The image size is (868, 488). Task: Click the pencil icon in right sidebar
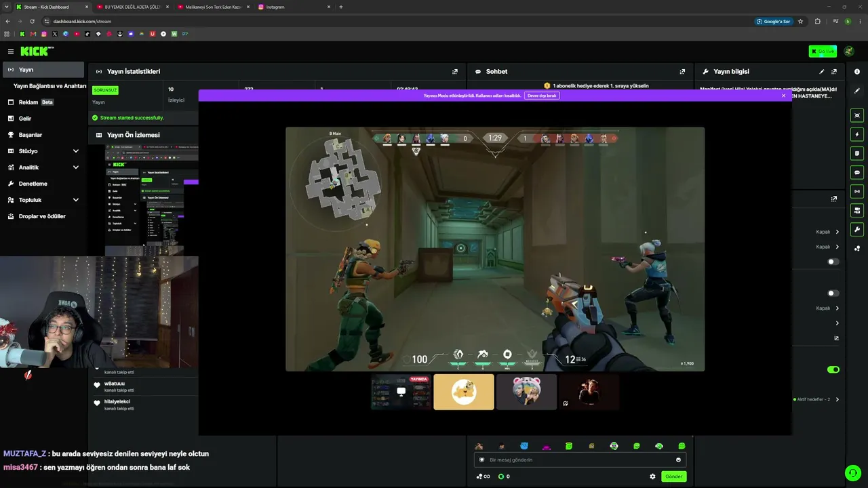[x=857, y=91]
